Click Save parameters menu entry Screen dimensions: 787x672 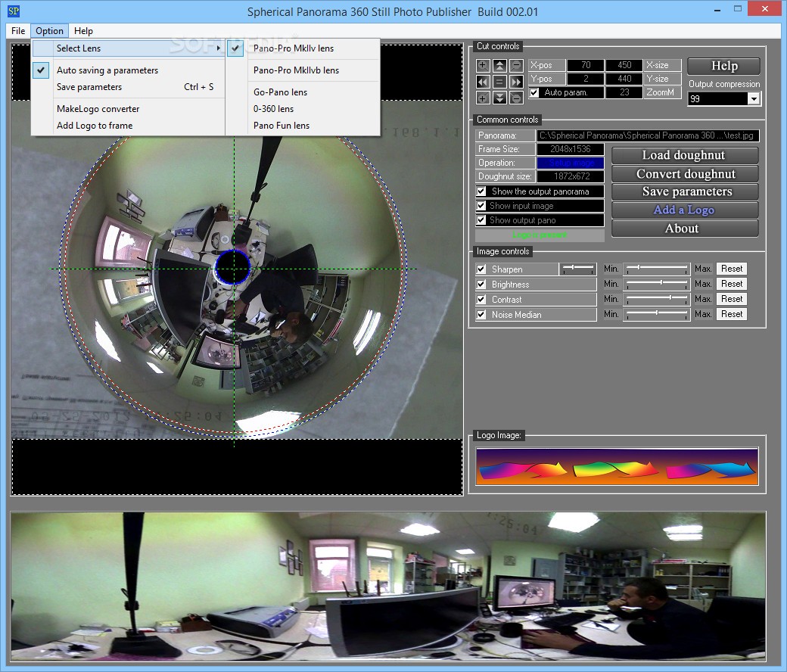pos(129,87)
